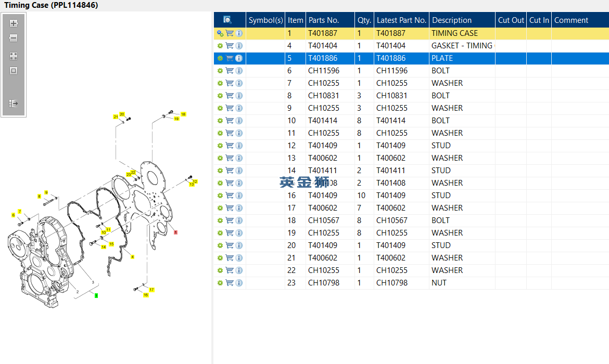Click item 13 parts number T400602

323,158
